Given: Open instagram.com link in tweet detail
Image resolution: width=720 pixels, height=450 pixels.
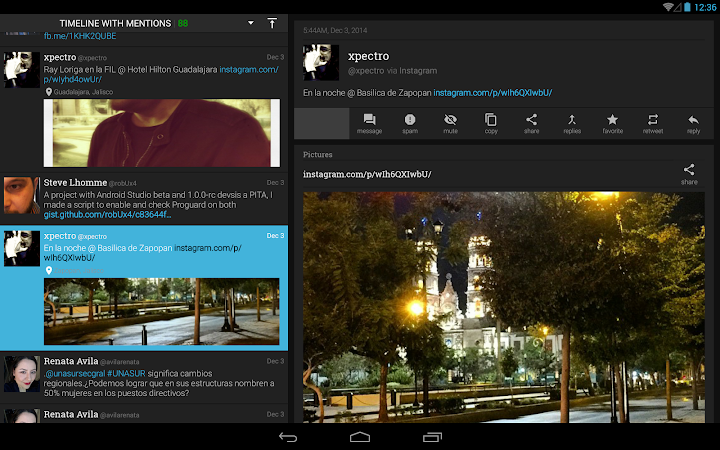Looking at the screenshot, I should [x=492, y=93].
